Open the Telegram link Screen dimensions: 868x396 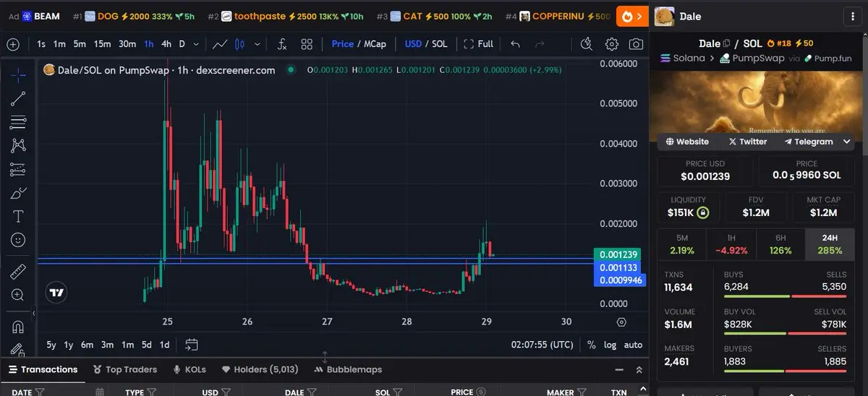tap(809, 142)
